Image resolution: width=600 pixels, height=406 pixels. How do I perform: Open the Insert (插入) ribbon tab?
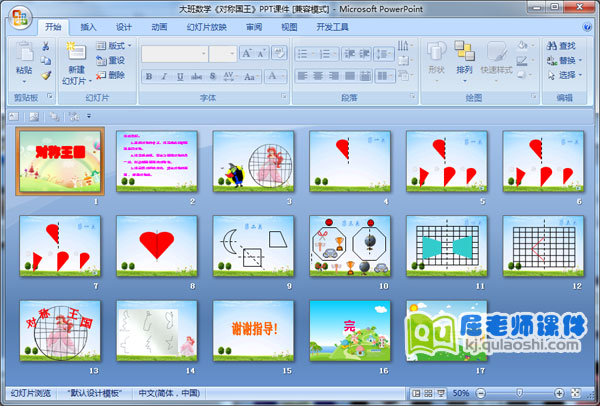click(x=89, y=27)
